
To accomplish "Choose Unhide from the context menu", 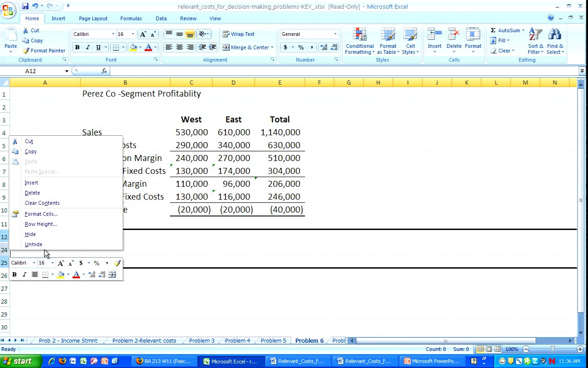I will (x=34, y=244).
